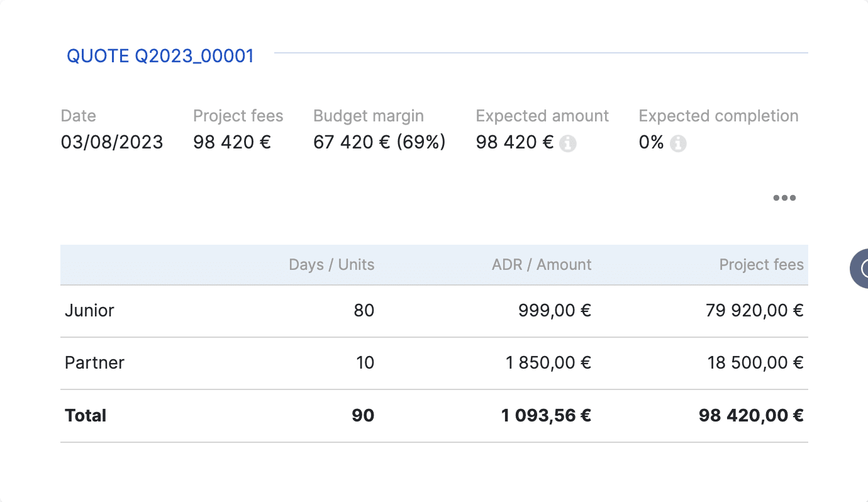The image size is (868, 502).
Task: Open the QUOTE Q2023_00001 link
Action: point(160,56)
